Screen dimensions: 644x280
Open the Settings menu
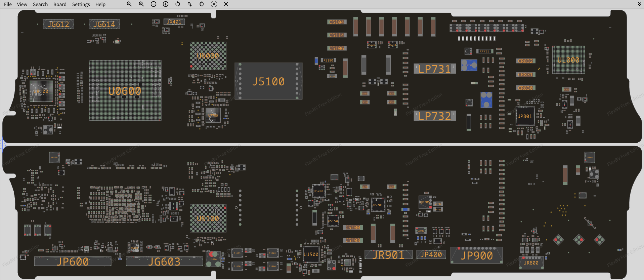coord(81,4)
